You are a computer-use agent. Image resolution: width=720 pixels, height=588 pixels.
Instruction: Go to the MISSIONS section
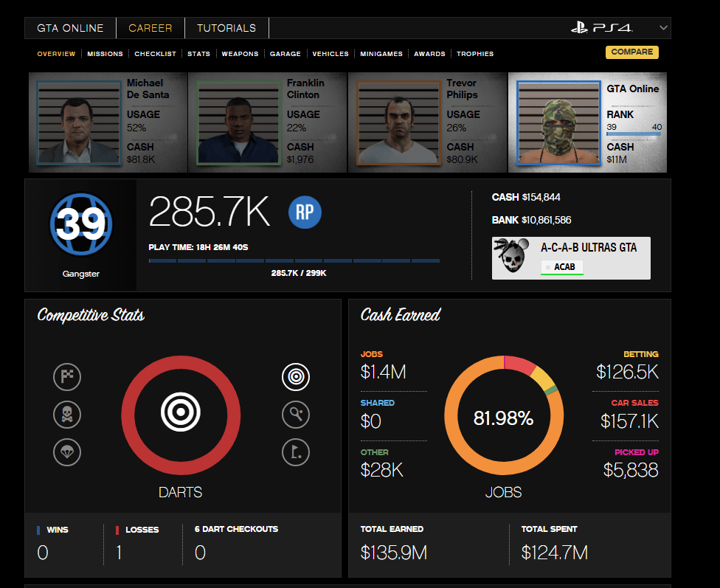point(105,54)
